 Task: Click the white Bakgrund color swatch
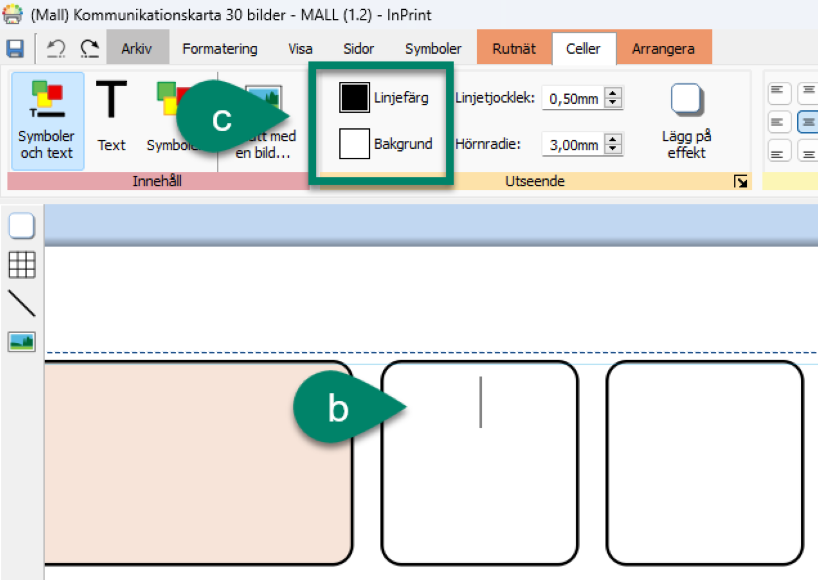pyautogui.click(x=354, y=144)
